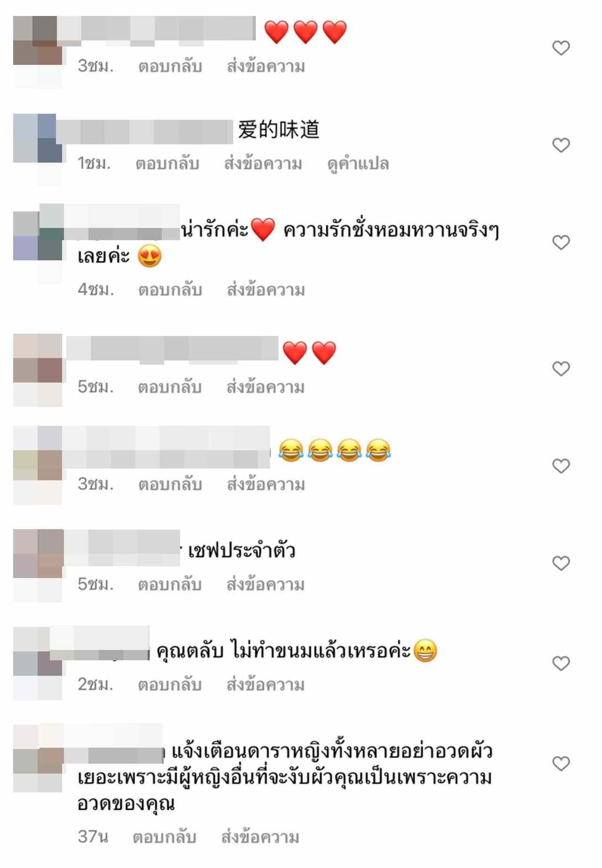
Task: Tap ตอบกลับ under the 2ชม. comment
Action: [170, 685]
